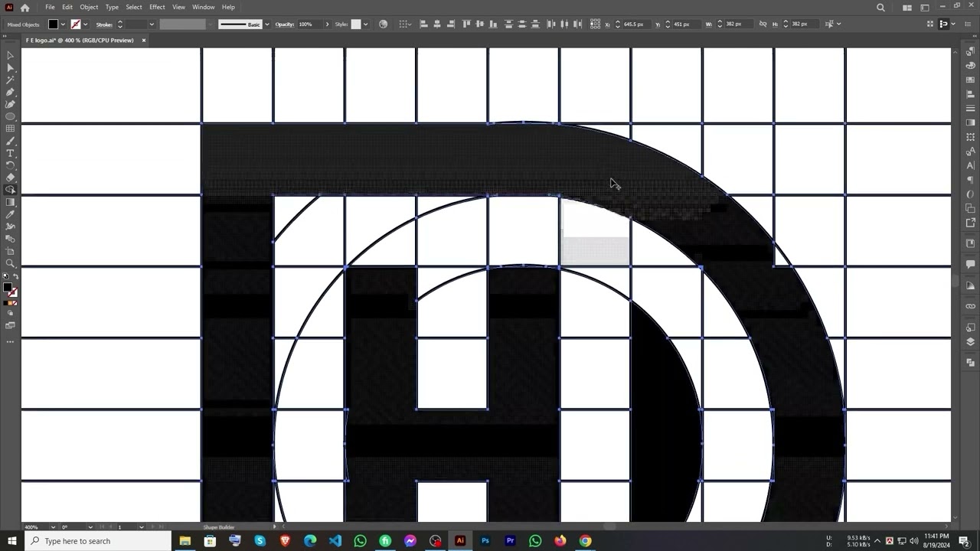Select the Curvature tool
Viewport: 980px width, 551px height.
10,104
